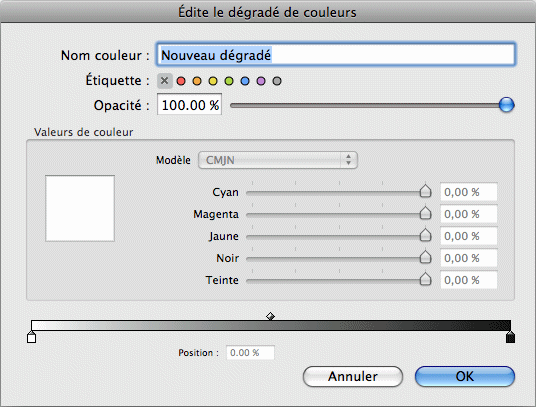The image size is (536, 407).
Task: Open the Modèle CMJN dropdown
Action: (x=278, y=160)
